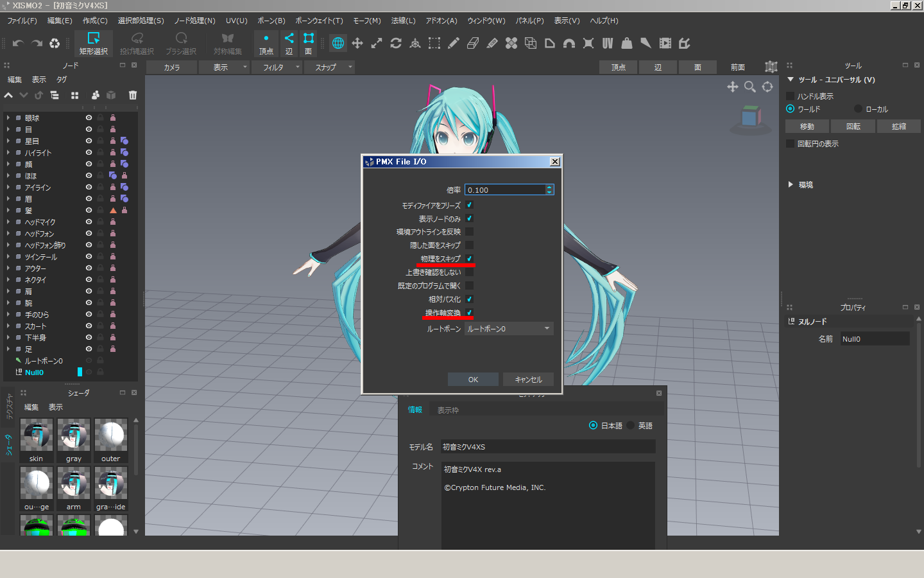Toggle 表示ノードのみ checkbox
924x578 pixels.
point(469,218)
